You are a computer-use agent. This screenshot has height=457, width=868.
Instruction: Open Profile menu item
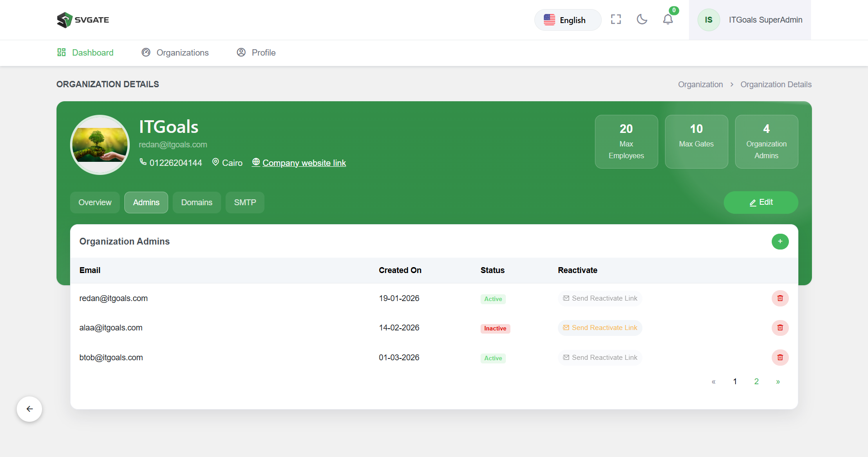256,52
